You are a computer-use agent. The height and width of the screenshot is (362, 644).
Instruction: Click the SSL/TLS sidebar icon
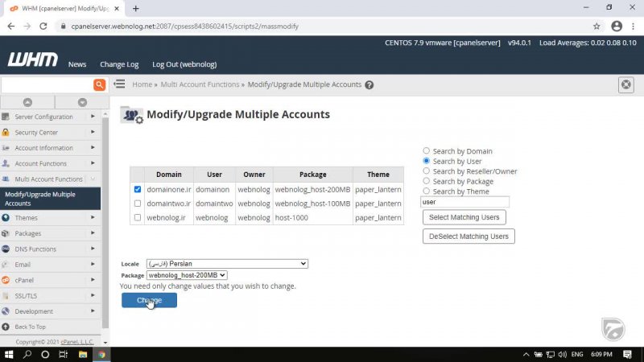tap(6, 295)
